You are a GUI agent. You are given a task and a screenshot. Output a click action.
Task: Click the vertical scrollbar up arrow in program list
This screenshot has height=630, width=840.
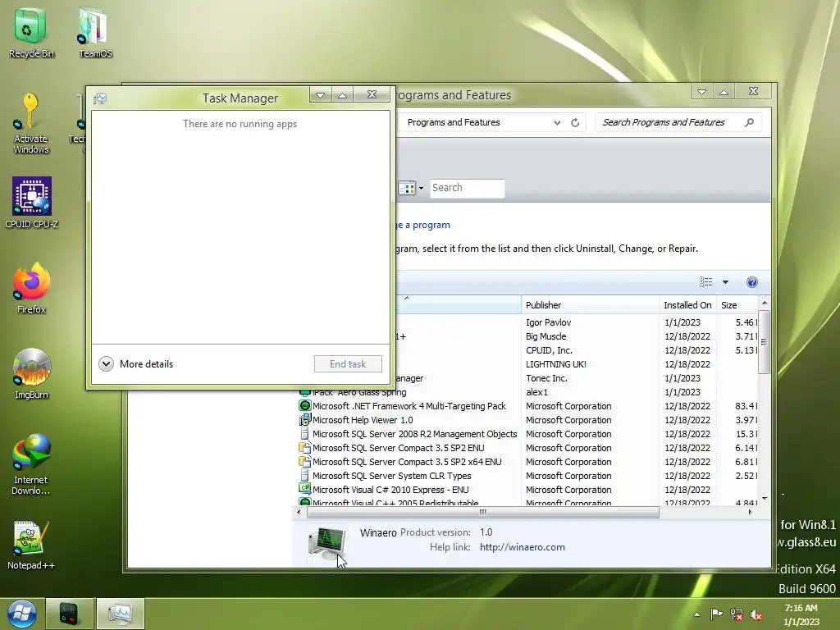765,303
